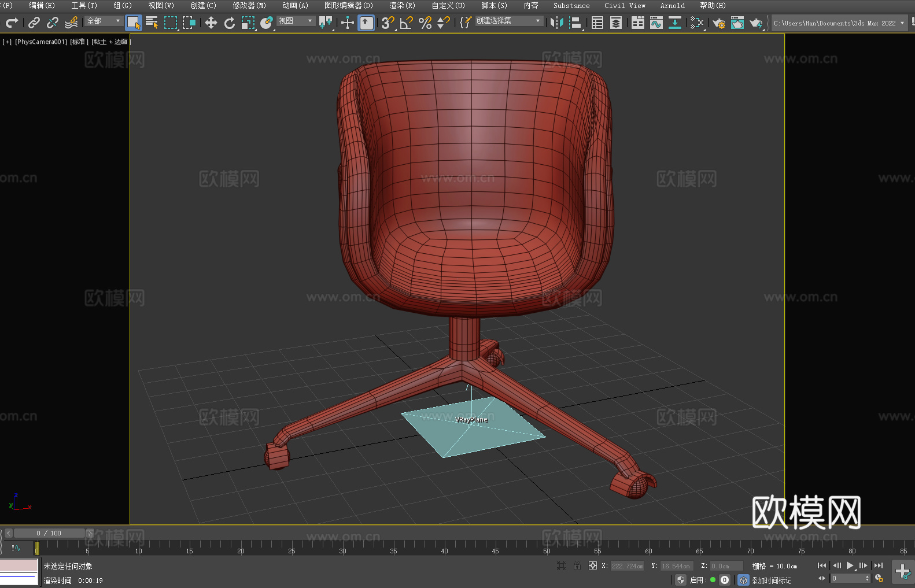Open the 修改器(M) menu
Screen dimensions: 915x588
click(x=249, y=5)
